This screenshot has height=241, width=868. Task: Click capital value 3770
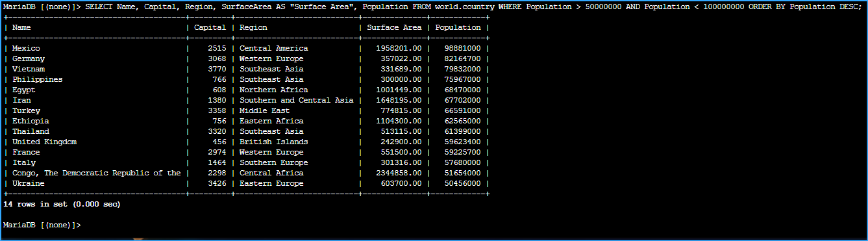[x=217, y=70]
